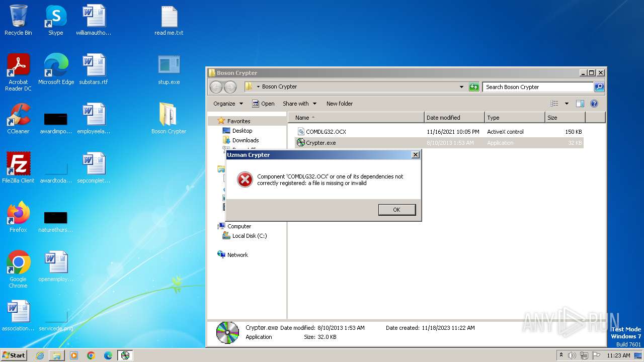The height and width of the screenshot is (362, 644).
Task: Open the CCleaner desktop shortcut
Action: pyautogui.click(x=18, y=119)
